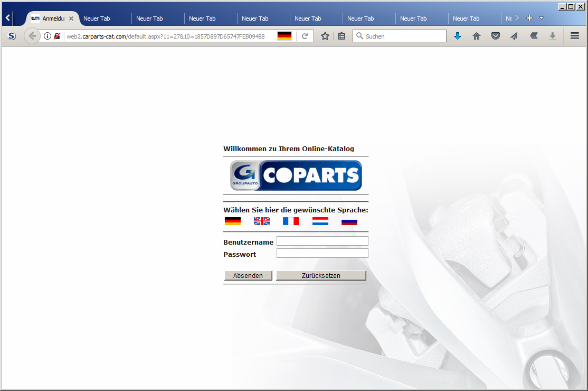Show bookmarks list icon
The width and height of the screenshot is (588, 391).
tap(342, 36)
